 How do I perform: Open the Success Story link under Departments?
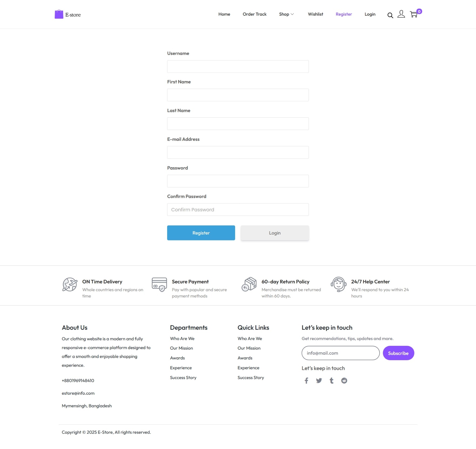pyautogui.click(x=183, y=377)
